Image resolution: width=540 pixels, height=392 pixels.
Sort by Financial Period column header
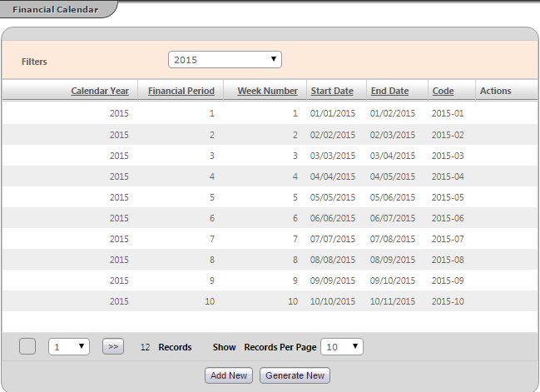(181, 91)
